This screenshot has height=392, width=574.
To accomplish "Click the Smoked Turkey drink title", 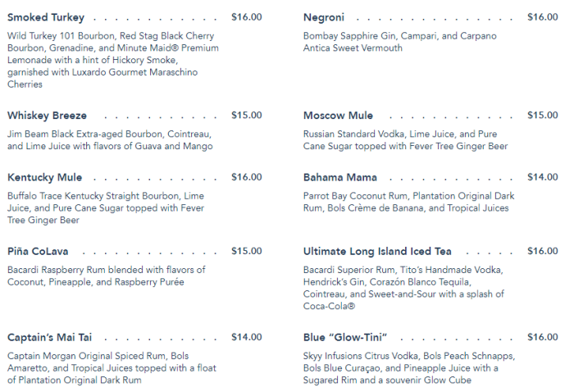I will point(46,17).
